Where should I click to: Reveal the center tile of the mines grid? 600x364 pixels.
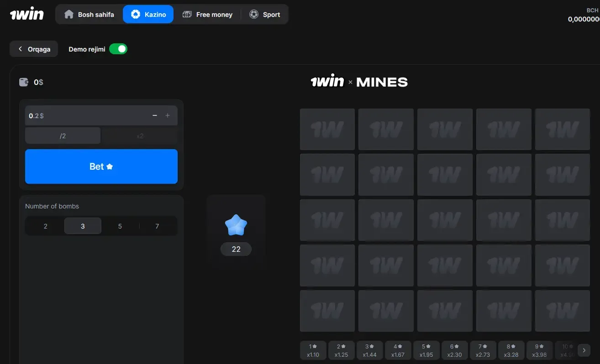pyautogui.click(x=445, y=220)
